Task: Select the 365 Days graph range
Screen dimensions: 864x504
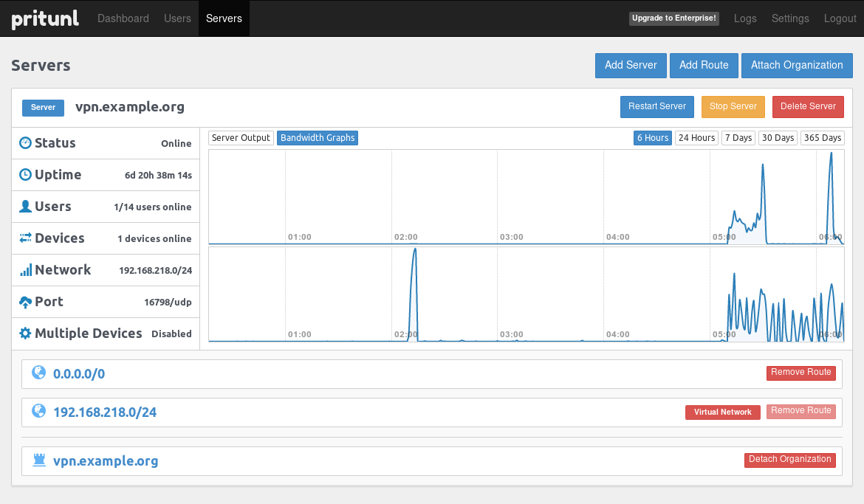Action: [822, 138]
